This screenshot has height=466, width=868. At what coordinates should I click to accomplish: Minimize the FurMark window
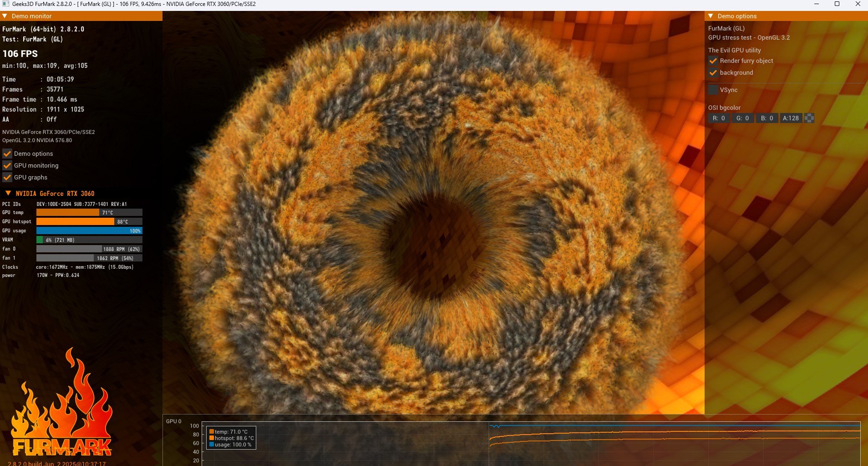tap(816, 4)
